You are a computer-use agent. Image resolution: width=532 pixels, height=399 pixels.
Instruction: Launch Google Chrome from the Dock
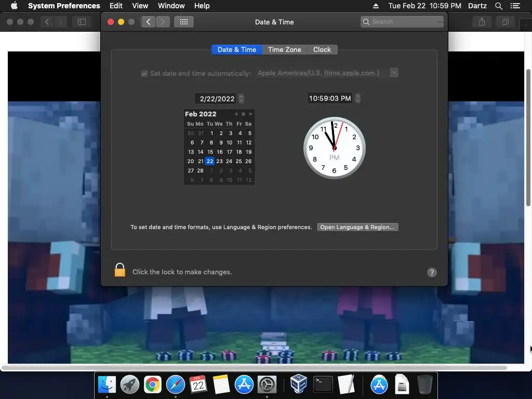(153, 384)
